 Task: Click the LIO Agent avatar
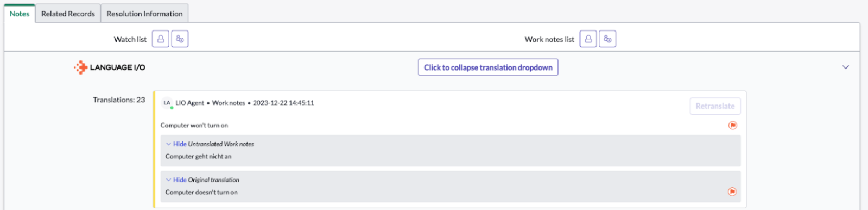[167, 103]
